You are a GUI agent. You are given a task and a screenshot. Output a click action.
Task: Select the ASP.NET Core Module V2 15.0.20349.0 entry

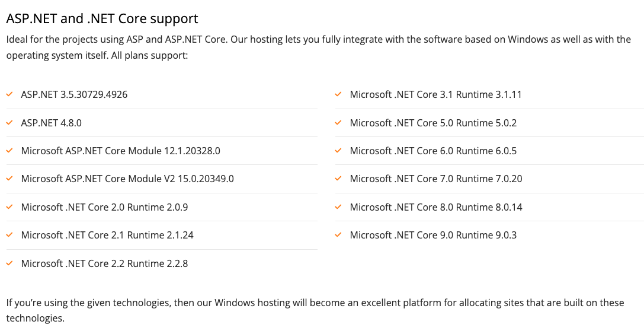click(127, 179)
